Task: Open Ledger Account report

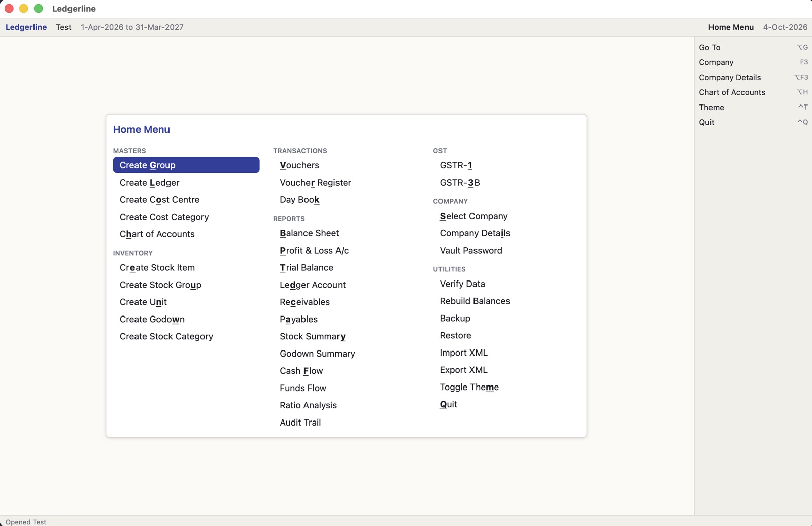Action: 346,285
